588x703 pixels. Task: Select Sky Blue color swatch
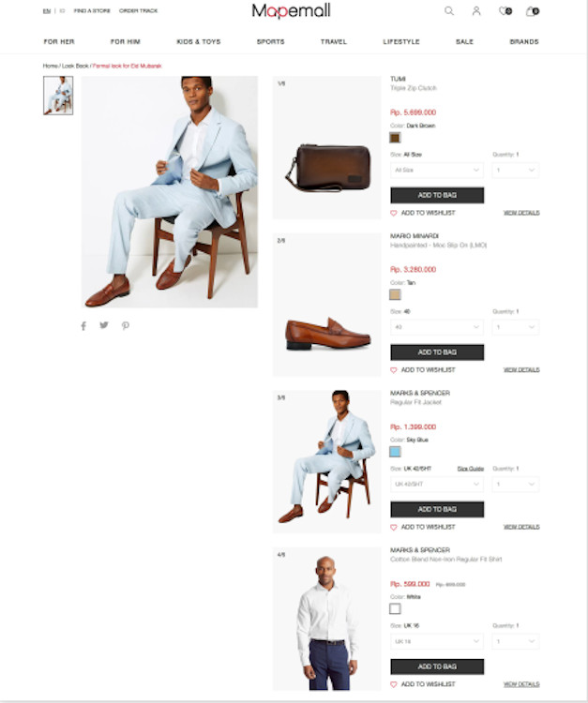pos(395,452)
